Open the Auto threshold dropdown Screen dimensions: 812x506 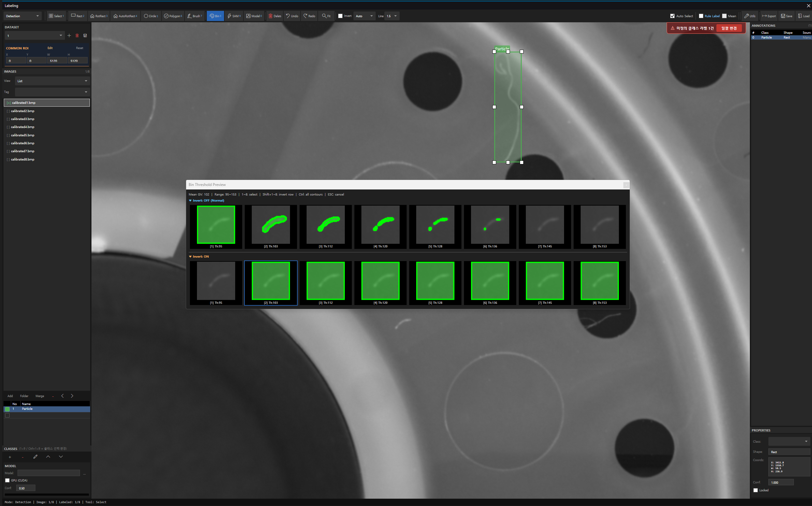pyautogui.click(x=364, y=16)
